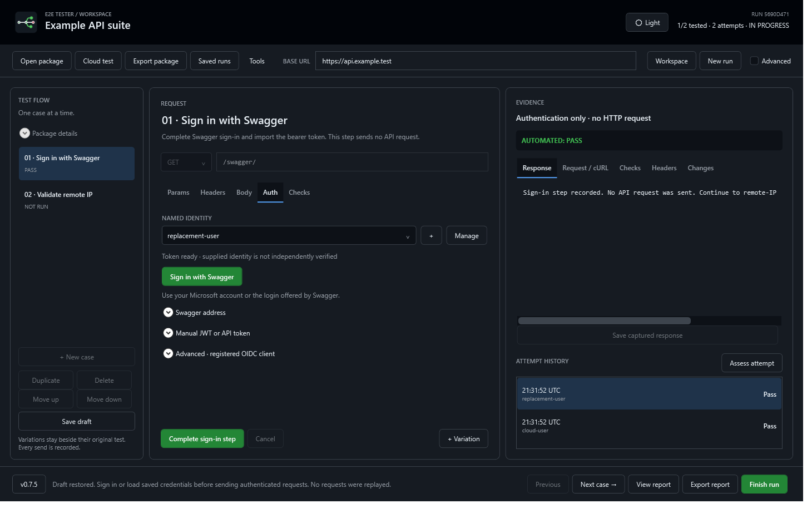Open the Changes tab
Image resolution: width=812 pixels, height=523 pixels.
click(701, 168)
